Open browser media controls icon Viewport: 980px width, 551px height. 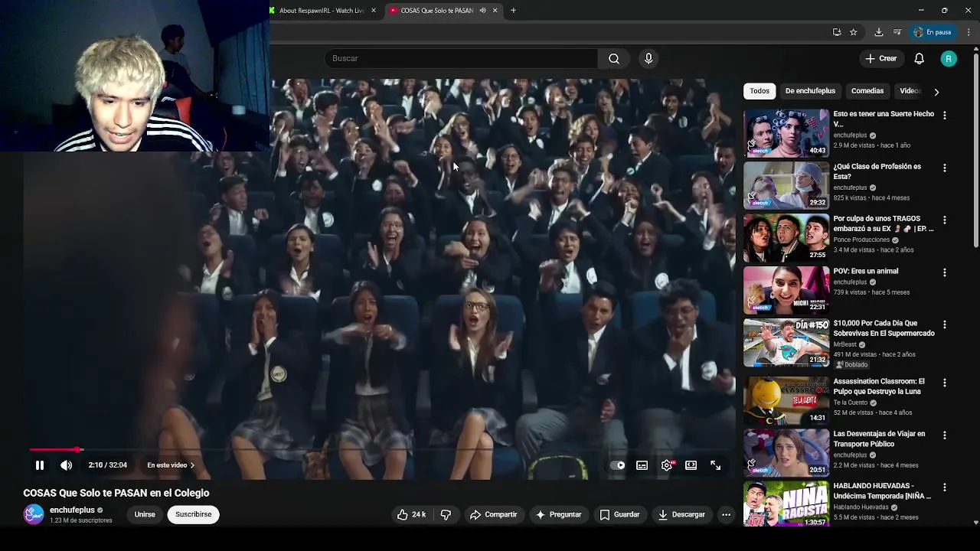click(897, 32)
